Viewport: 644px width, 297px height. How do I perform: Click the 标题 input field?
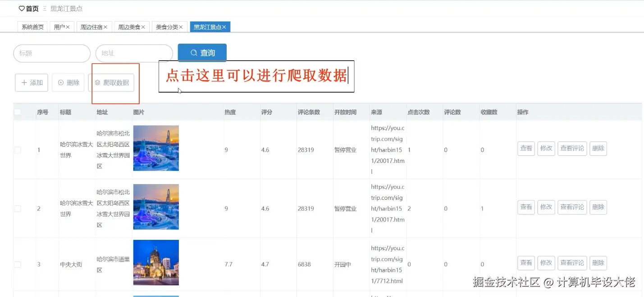[51, 53]
